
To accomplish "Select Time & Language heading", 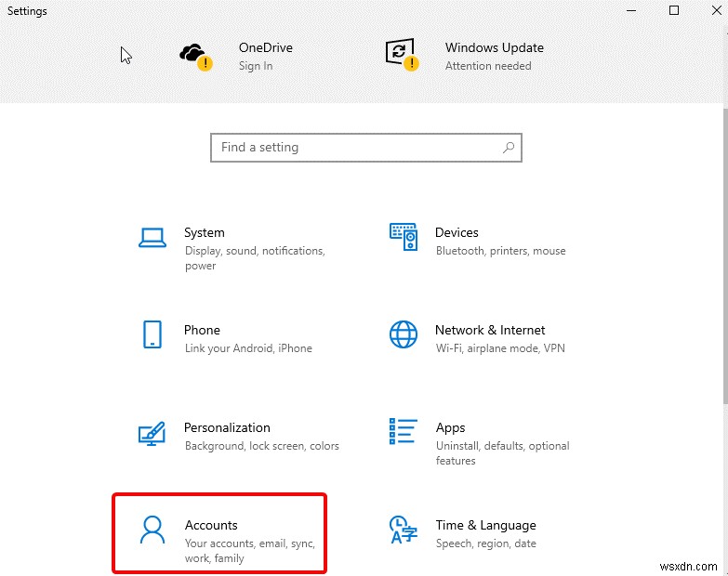I will click(485, 525).
